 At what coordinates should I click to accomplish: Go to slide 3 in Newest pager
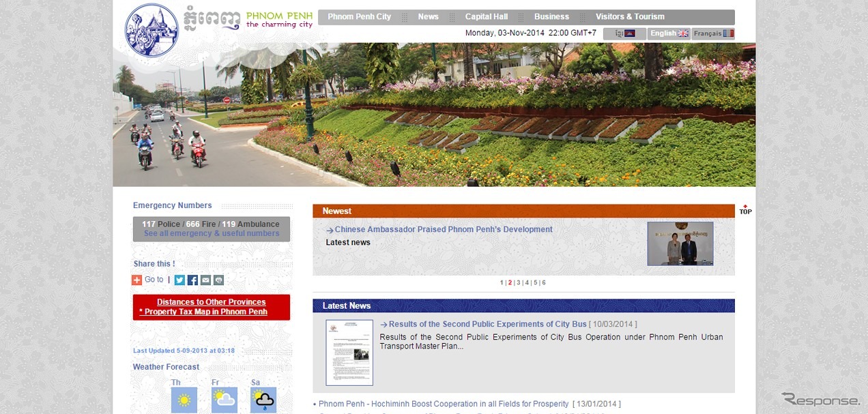pos(518,282)
